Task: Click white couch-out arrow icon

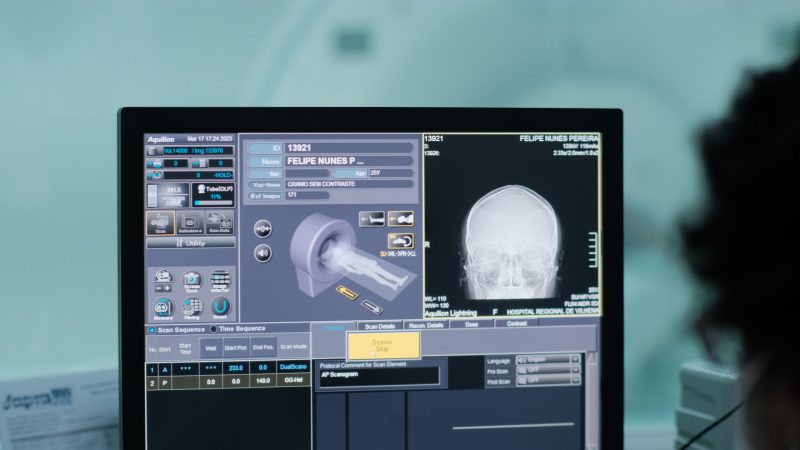Action: tap(371, 306)
